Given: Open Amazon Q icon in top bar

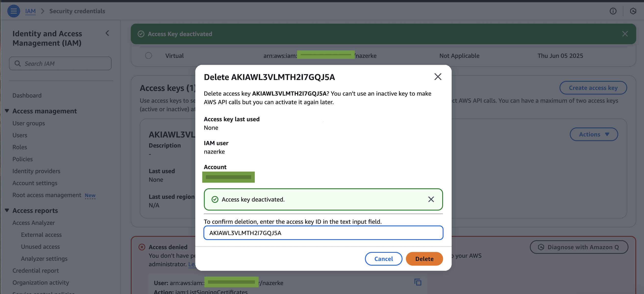Looking at the screenshot, I should pos(633,11).
